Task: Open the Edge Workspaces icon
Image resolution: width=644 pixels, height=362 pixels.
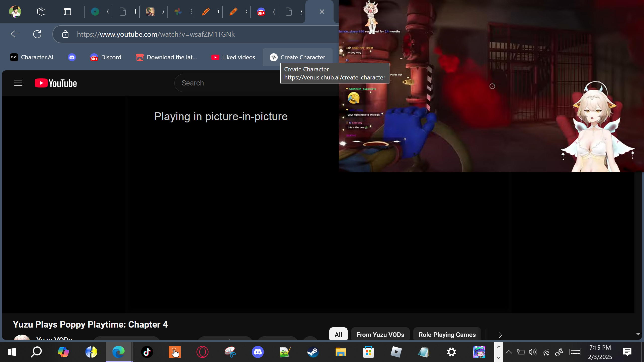Action: 41,12
